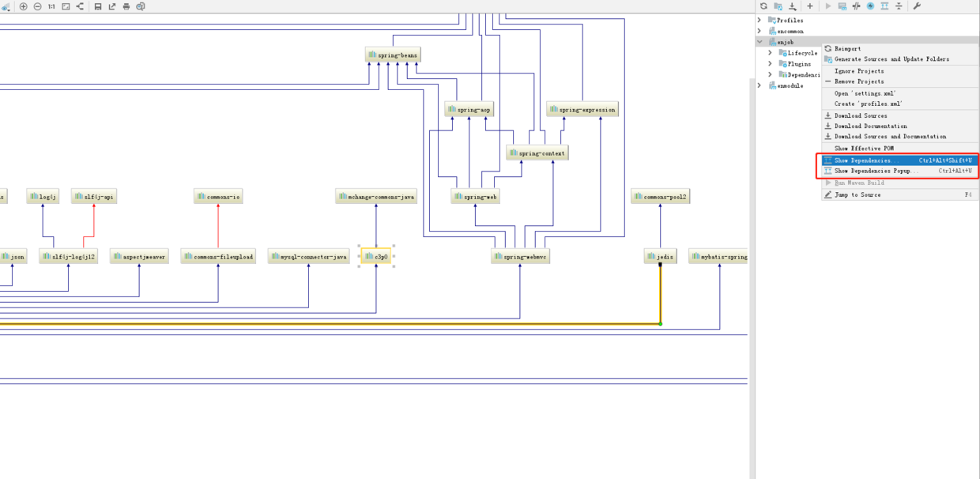Select Show Effective POM
The height and width of the screenshot is (479, 980).
(900, 148)
